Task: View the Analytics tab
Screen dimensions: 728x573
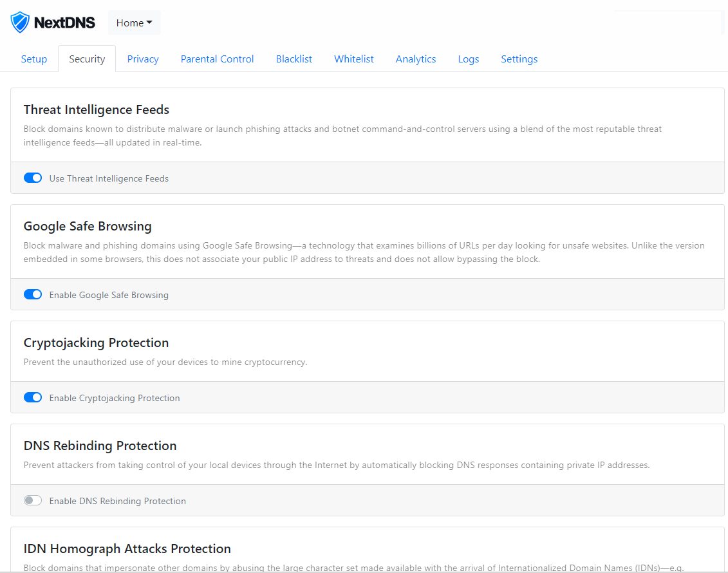Action: click(x=416, y=59)
